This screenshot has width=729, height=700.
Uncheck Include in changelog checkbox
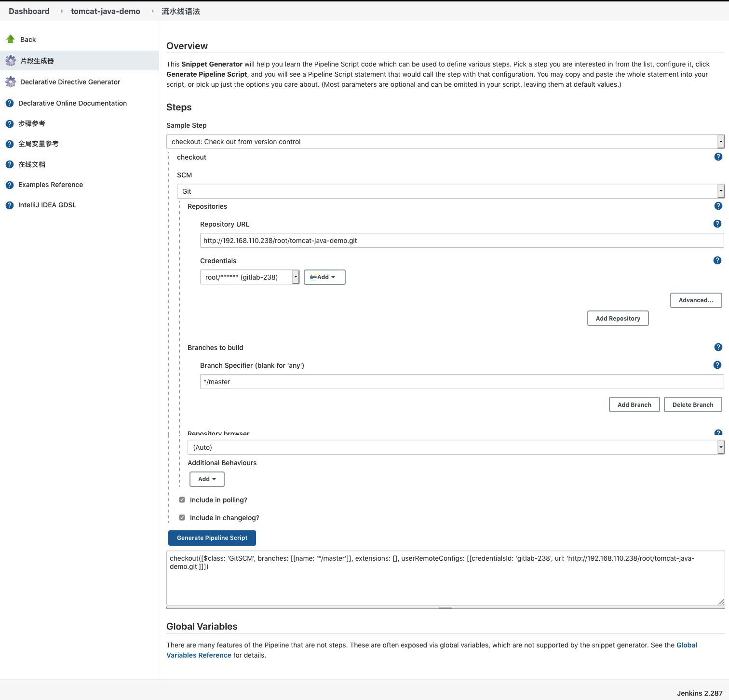[182, 518]
